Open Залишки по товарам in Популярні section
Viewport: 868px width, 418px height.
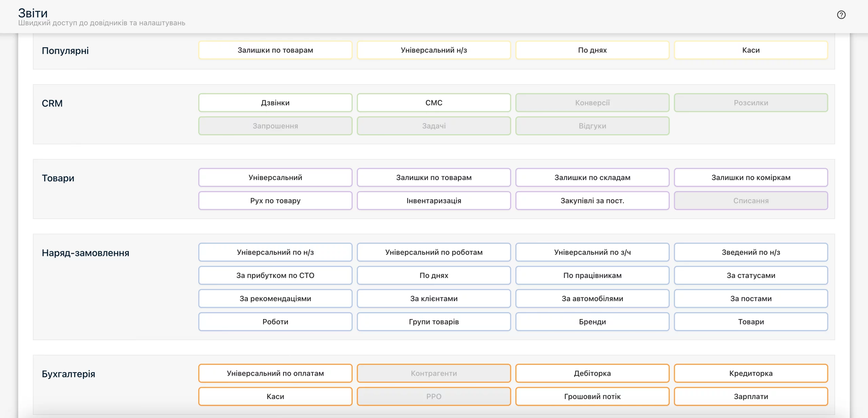coord(275,50)
